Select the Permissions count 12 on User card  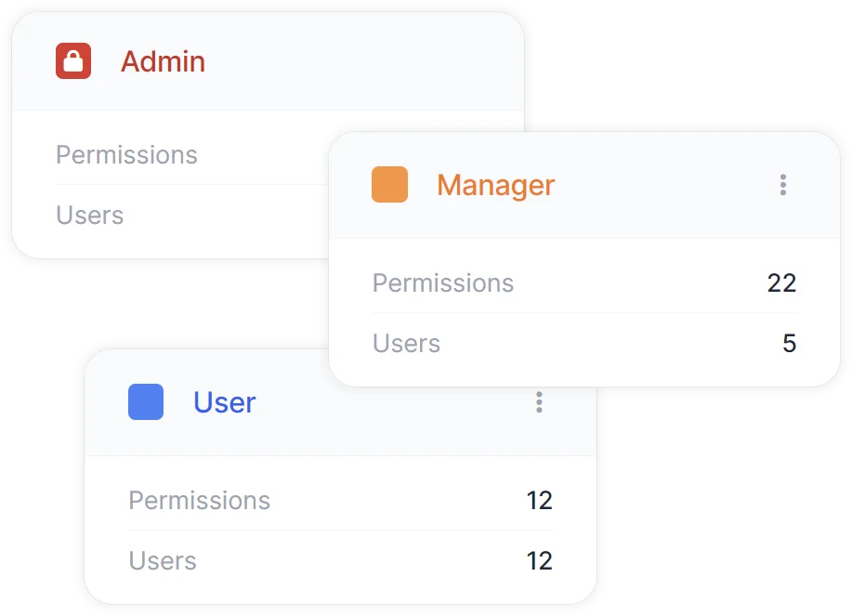[x=542, y=500]
